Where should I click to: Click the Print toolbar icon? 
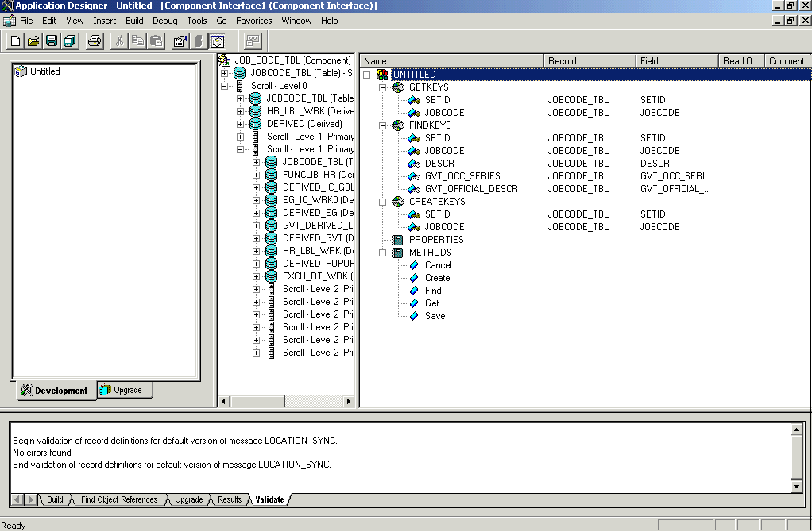click(x=93, y=40)
